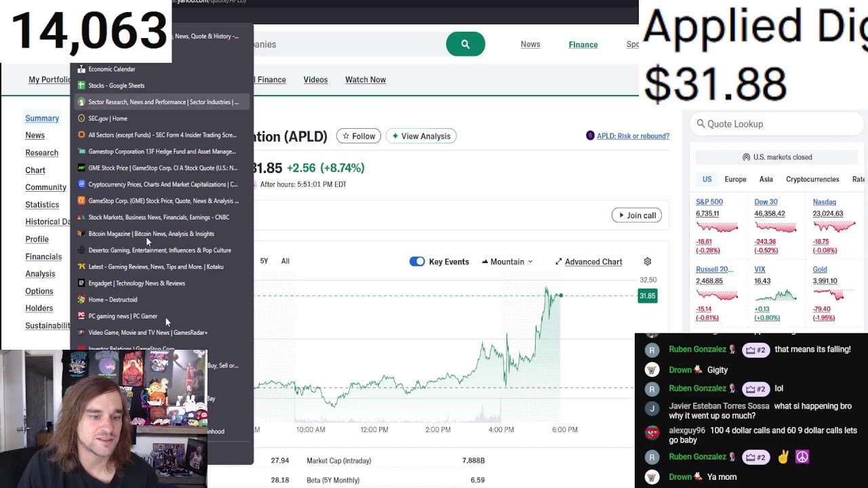The image size is (868, 488).
Task: Select the 5Y chart range
Action: tap(264, 261)
